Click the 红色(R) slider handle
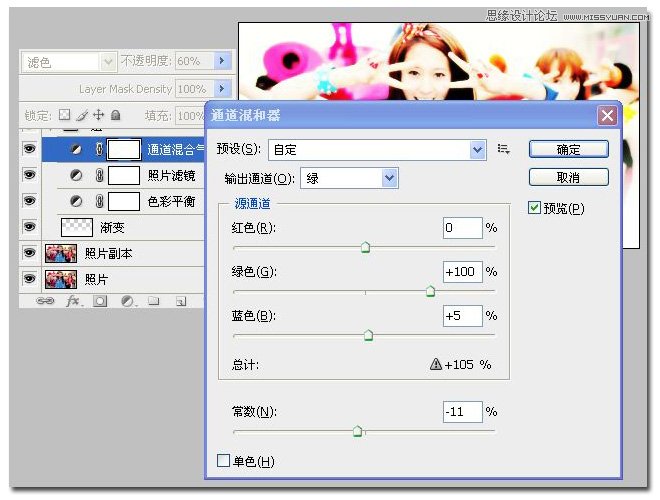660x500 pixels. click(x=365, y=247)
